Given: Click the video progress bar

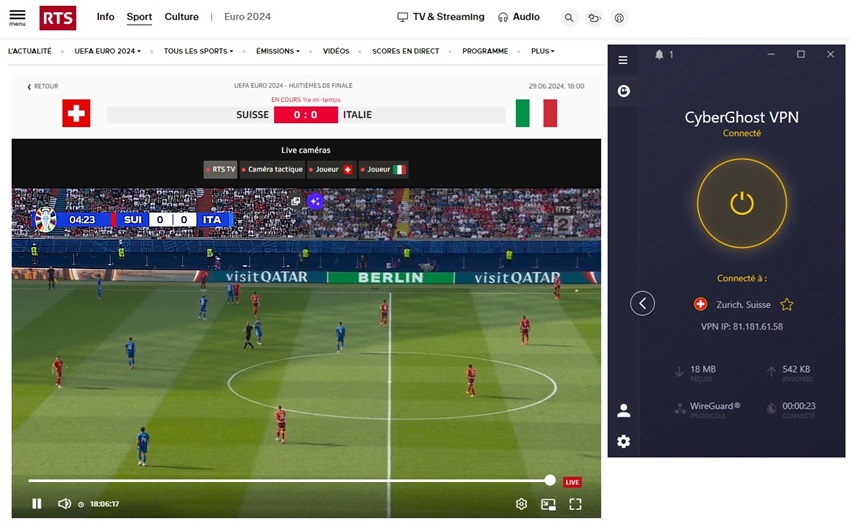Looking at the screenshot, I should 289,480.
